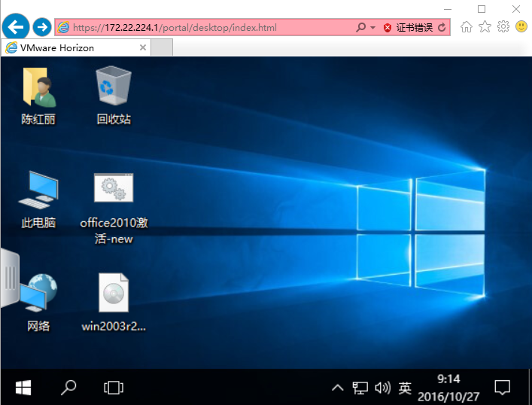Expand hidden system tray icons chevron
Viewport: 532px width, 405px height.
click(338, 388)
